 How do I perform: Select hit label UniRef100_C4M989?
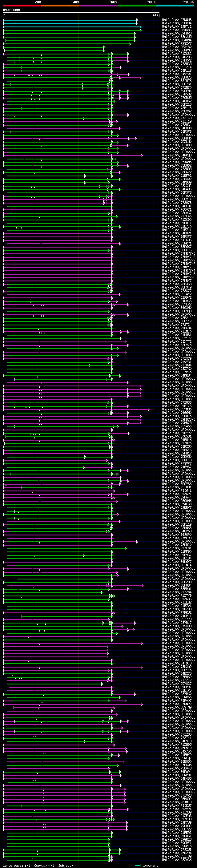(x=176, y=182)
